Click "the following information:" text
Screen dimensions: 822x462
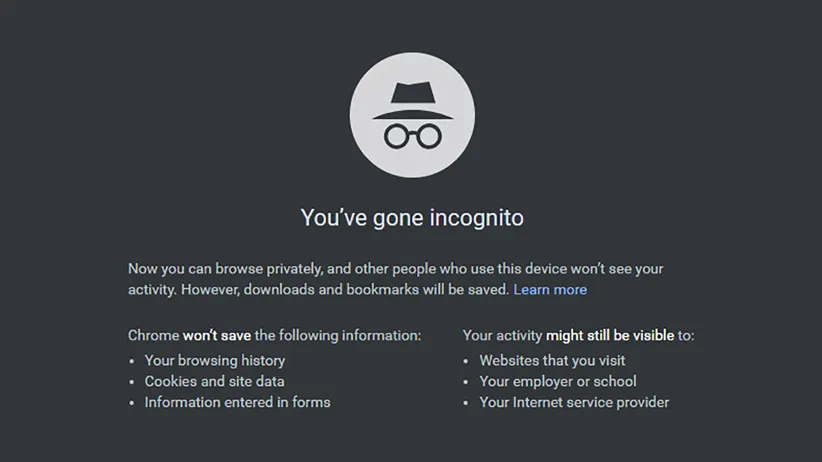338,336
